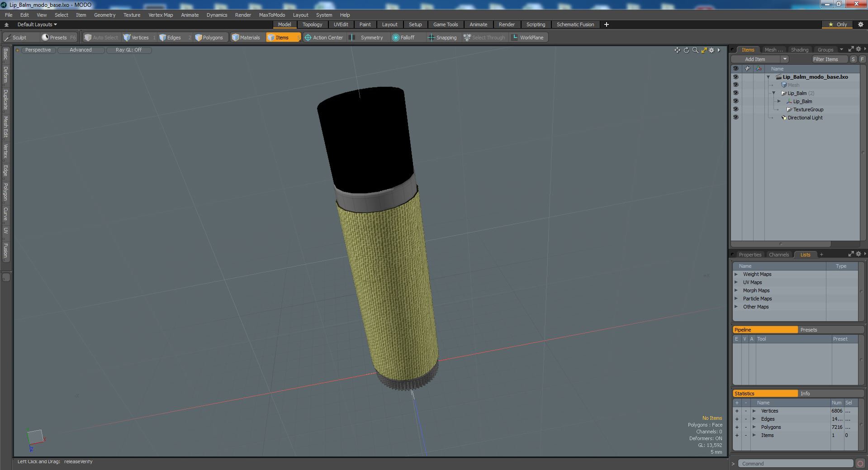Screen dimensions: 868x470
Task: Click the Command input field
Action: pos(796,464)
